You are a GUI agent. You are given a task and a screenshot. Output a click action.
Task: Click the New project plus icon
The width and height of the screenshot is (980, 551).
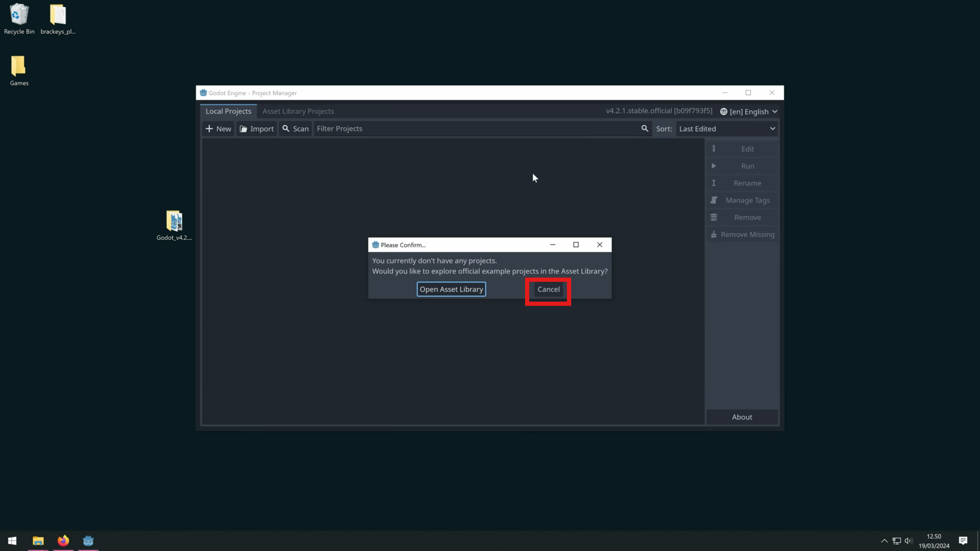pos(209,129)
